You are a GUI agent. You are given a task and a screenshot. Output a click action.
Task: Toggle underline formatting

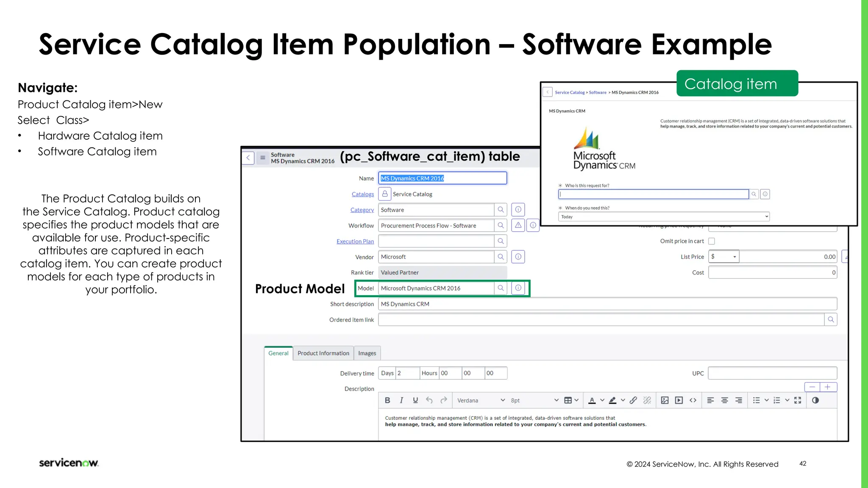click(415, 400)
